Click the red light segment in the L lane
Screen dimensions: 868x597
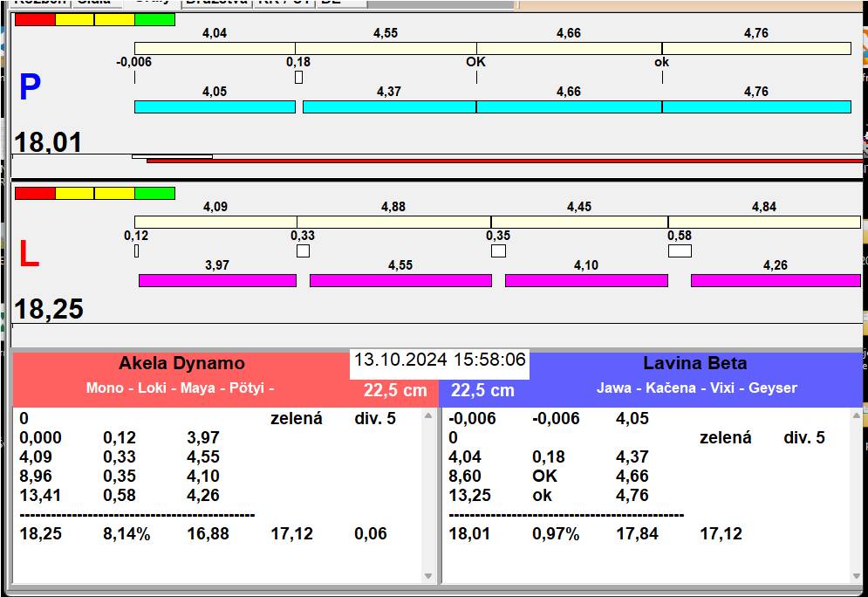[35, 193]
